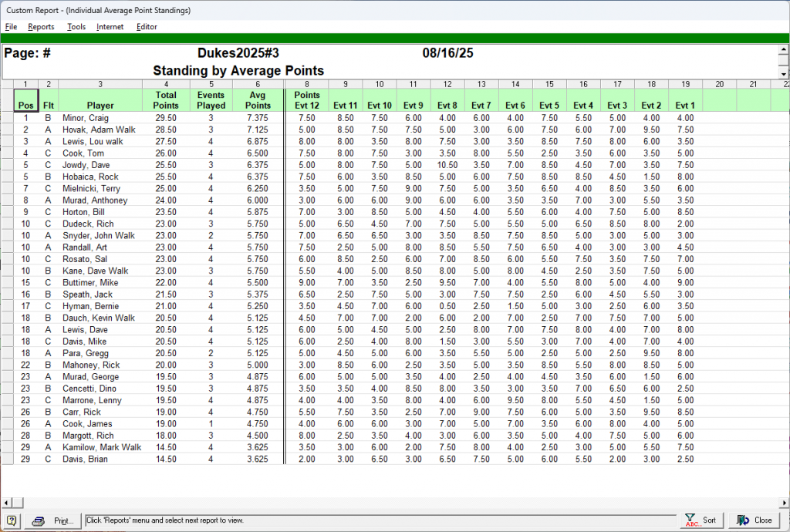Select the Events Played column header
Screen dimensions: 790x532
[211, 100]
